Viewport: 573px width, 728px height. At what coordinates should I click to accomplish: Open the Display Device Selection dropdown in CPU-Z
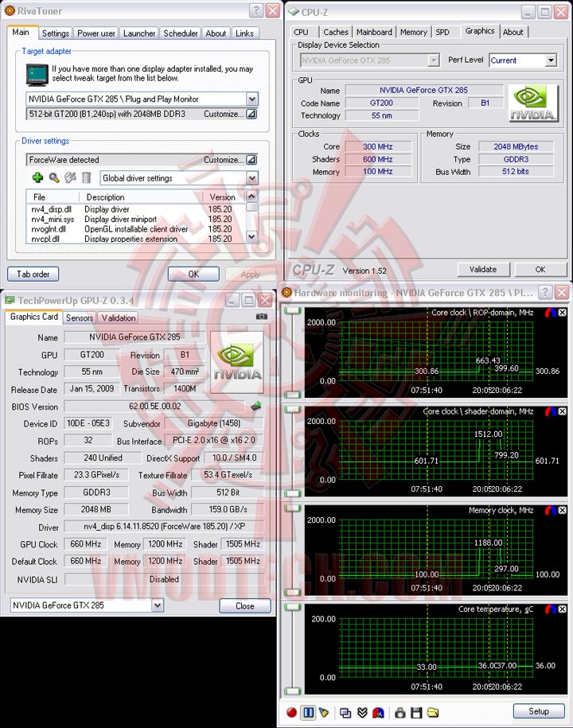433,60
